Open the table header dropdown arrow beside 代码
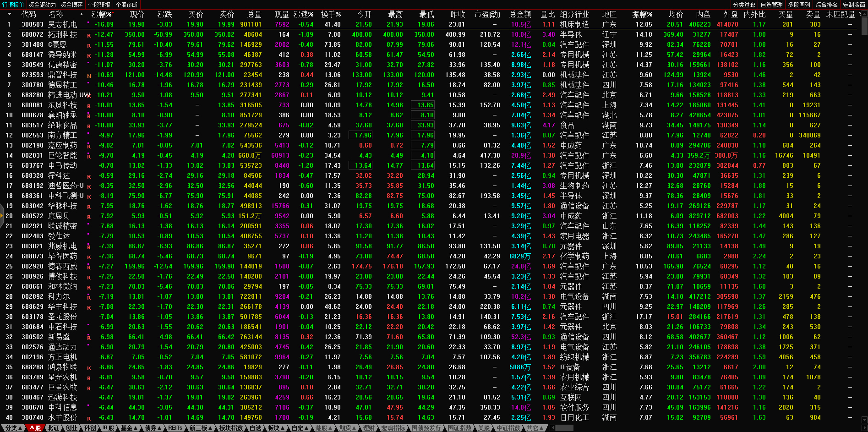Viewport: 868px width, 432px height. tap(9, 14)
